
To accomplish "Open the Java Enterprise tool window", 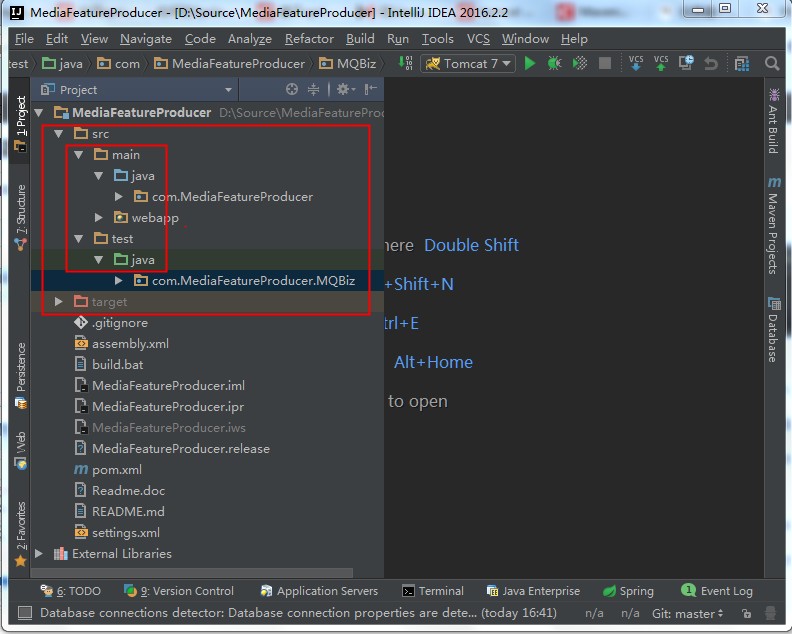I will click(533, 591).
